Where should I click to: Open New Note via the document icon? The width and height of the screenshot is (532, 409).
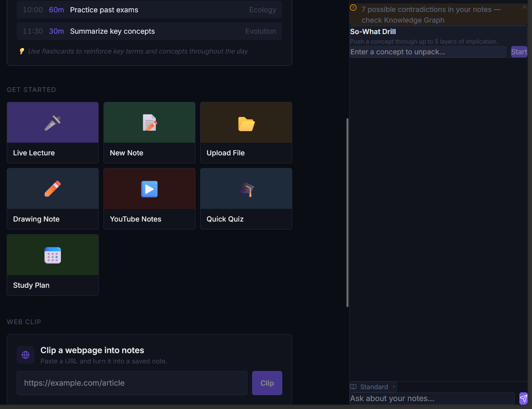pos(149,122)
